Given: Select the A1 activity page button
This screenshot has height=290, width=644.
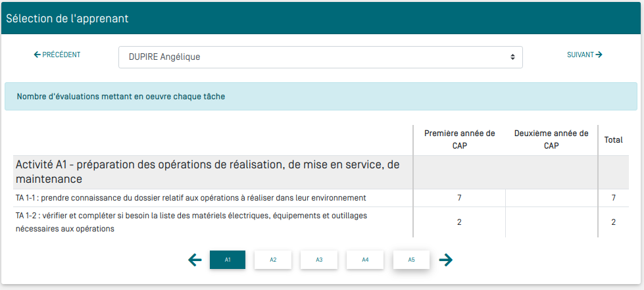Looking at the screenshot, I should point(228,260).
